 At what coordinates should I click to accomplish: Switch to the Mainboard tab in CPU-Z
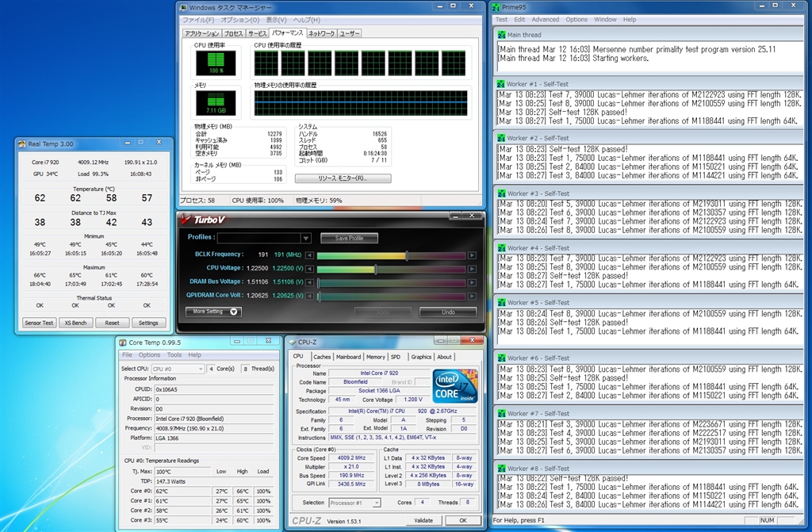coord(348,357)
